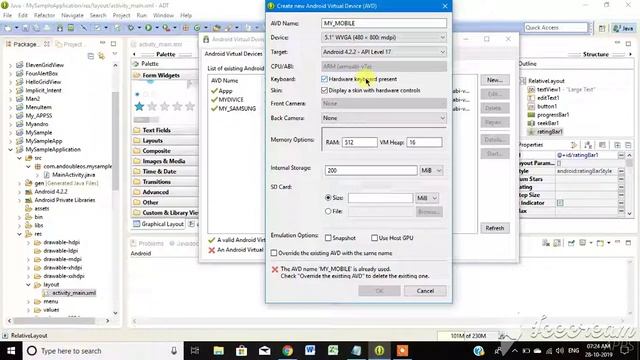
Task: Click the Quick Access search field
Action: (556, 27)
